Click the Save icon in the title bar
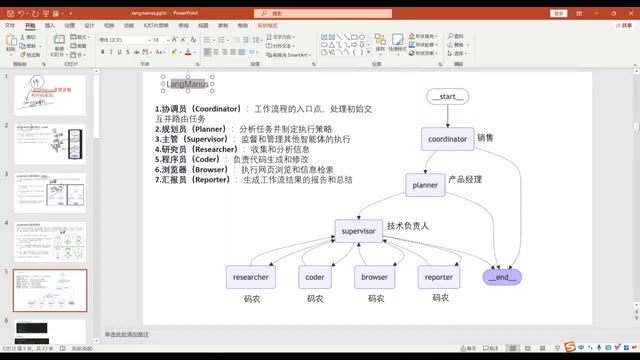Image resolution: width=640 pixels, height=360 pixels. [10, 13]
